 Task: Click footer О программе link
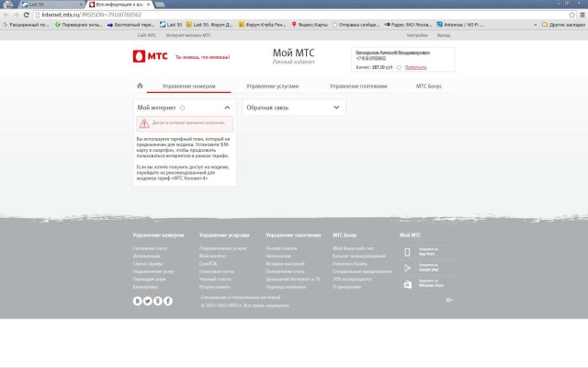coord(347,287)
